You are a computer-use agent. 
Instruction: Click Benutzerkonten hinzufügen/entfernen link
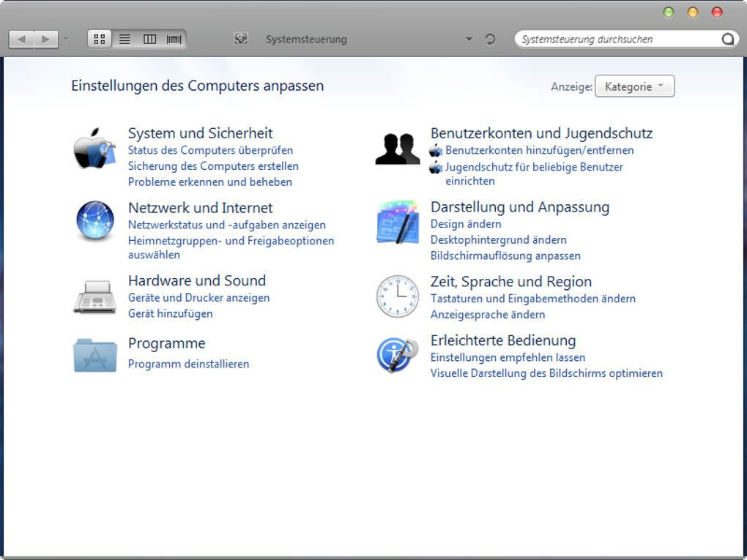pyautogui.click(x=540, y=150)
